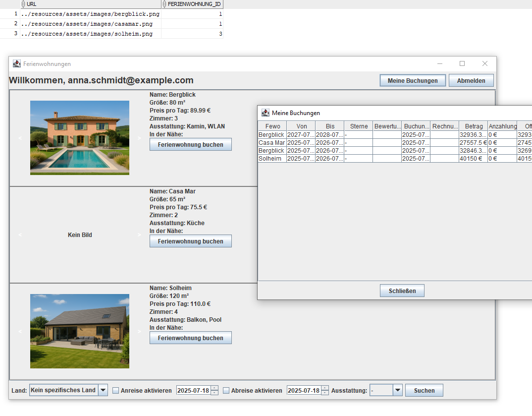Open Meine Buchungen
Viewport: 532px width, 416px height.
tap(413, 81)
